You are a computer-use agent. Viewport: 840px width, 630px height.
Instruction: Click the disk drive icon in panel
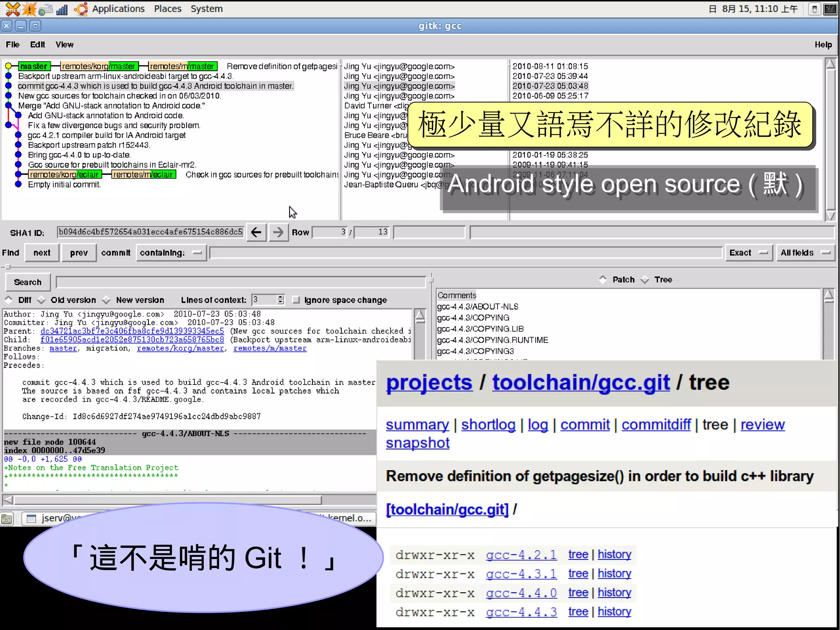46,9
